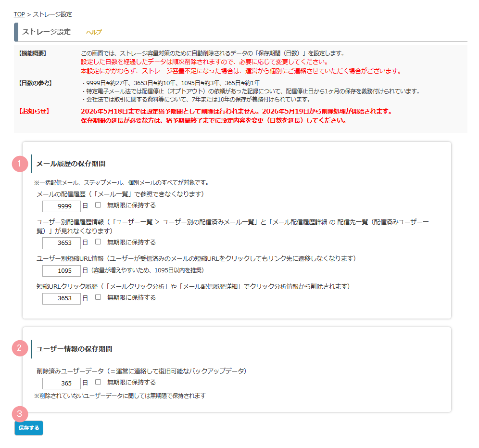
Task: Click the 【機能概要】 label in info box
Action: (x=33, y=53)
